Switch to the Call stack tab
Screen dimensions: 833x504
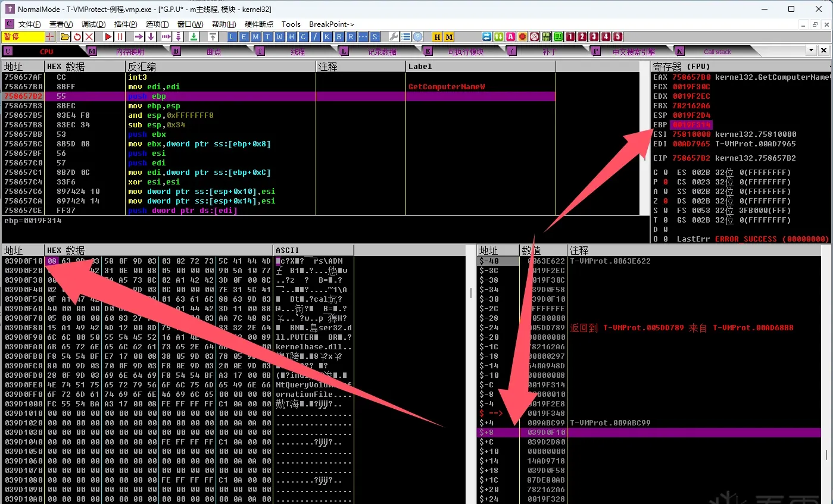(717, 52)
